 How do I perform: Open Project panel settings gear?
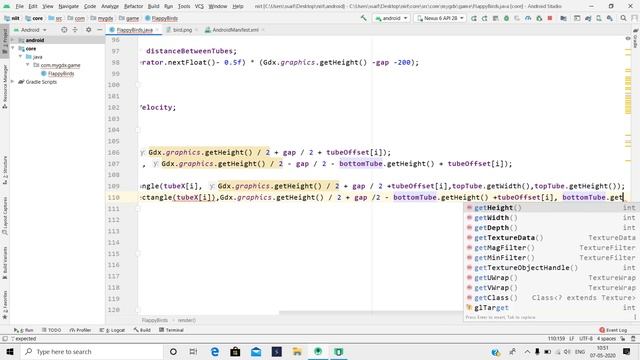(89, 30)
